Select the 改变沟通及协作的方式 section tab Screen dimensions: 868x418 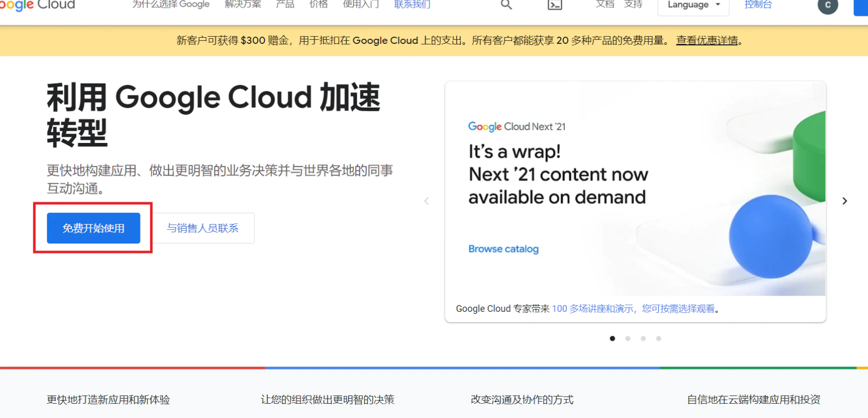pos(522,400)
